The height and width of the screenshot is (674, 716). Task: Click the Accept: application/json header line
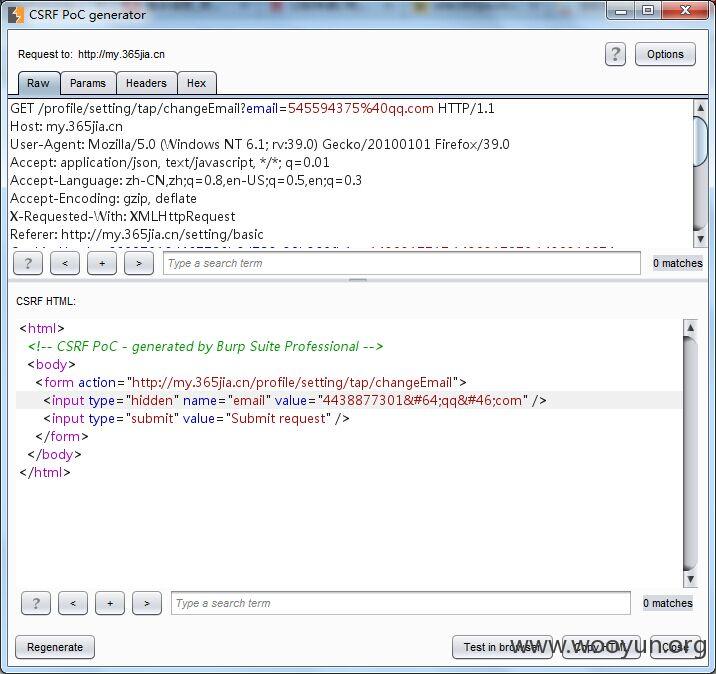[169, 163]
